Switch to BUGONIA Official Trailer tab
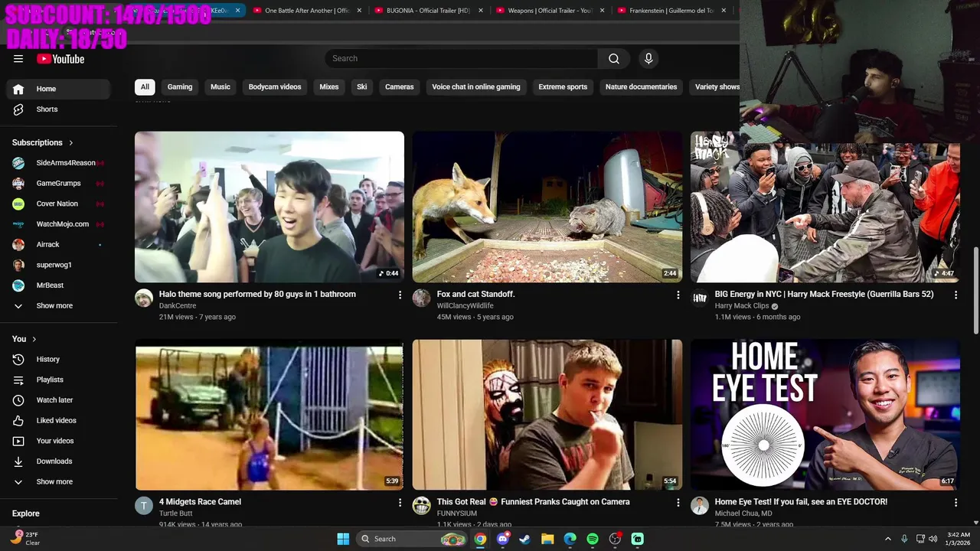The height and width of the screenshot is (551, 980). coord(427,11)
